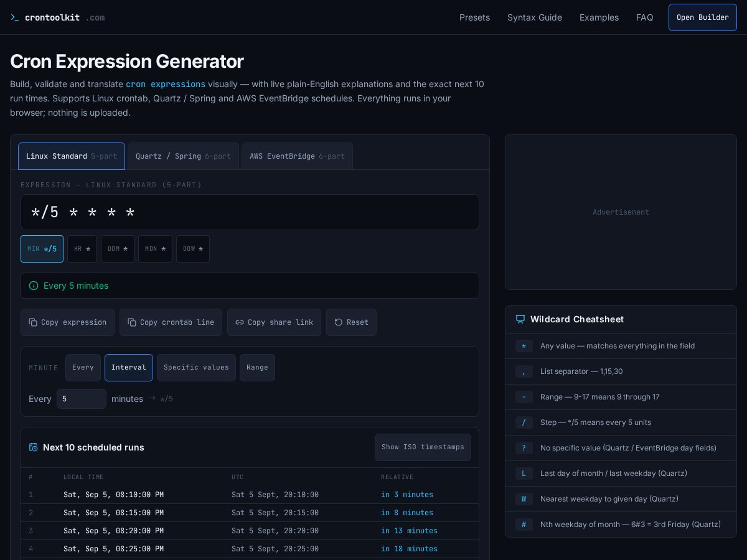Switch to the Quartz / Spring tab

click(183, 156)
